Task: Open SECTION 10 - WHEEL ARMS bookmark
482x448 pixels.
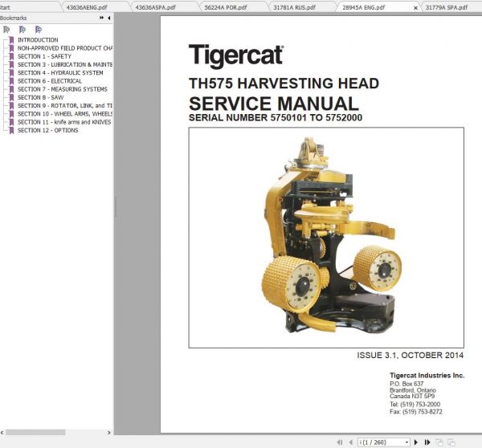Action: pyautogui.click(x=65, y=114)
